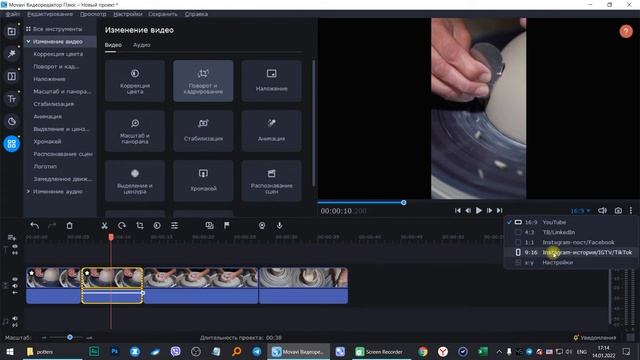Screen dimensions: 640x360
Task: Select the last clip on the timeline
Action: point(303,286)
